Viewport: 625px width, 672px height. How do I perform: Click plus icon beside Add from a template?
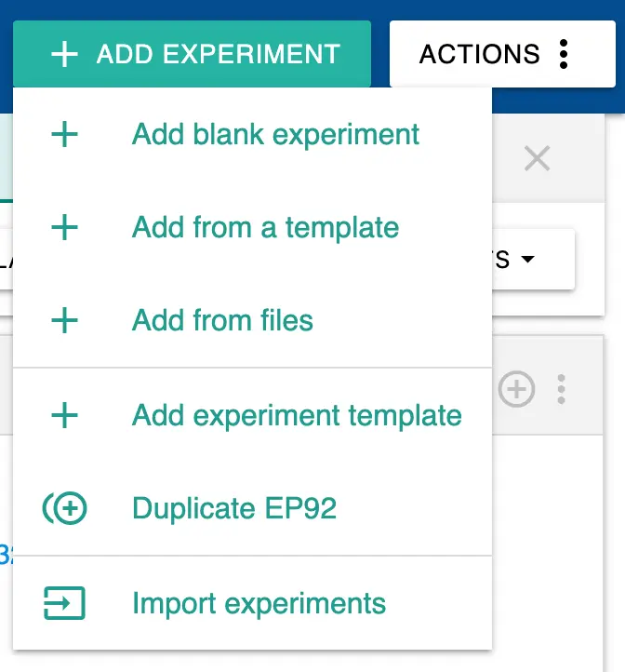pyautogui.click(x=64, y=228)
